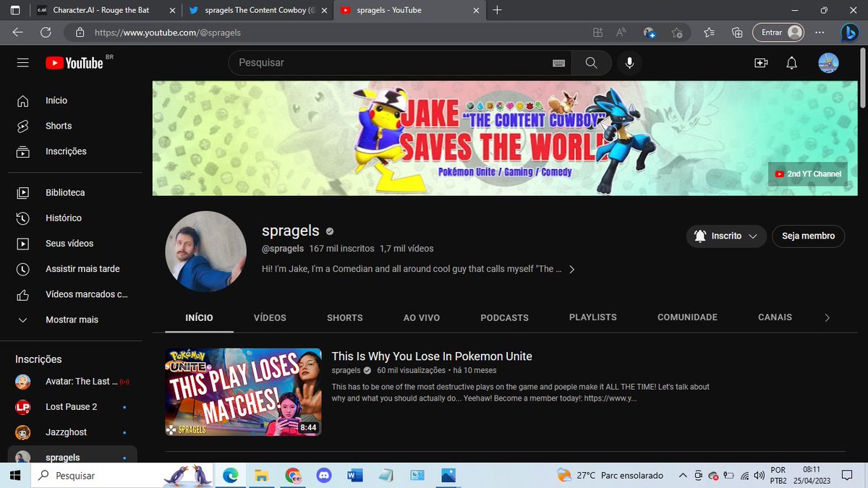Expand the channel description arrow
This screenshot has height=488, width=868.
point(571,269)
